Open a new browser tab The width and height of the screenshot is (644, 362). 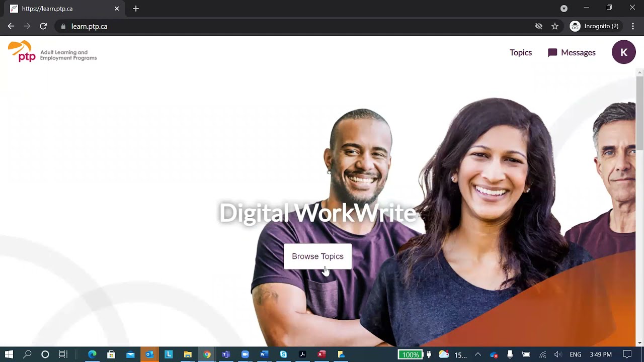click(135, 9)
